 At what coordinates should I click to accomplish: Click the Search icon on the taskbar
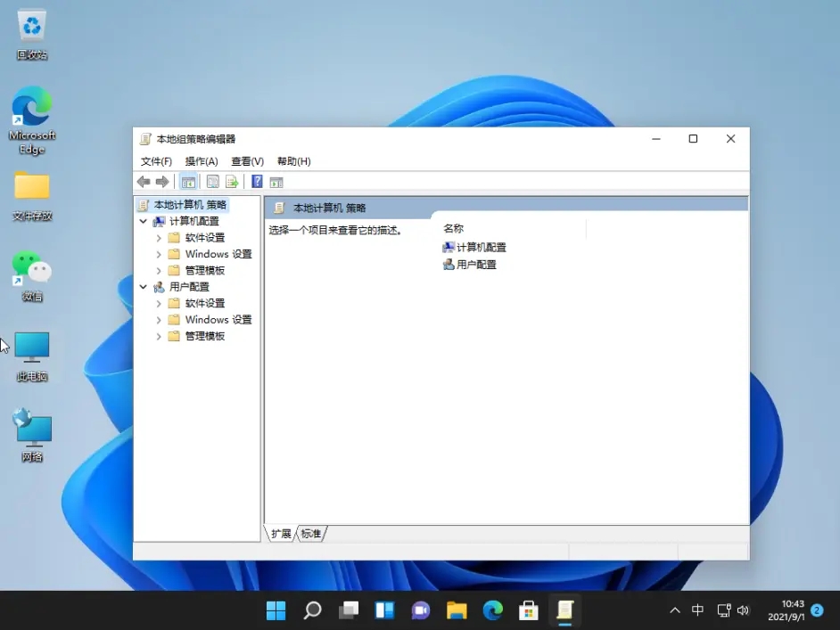click(x=311, y=610)
